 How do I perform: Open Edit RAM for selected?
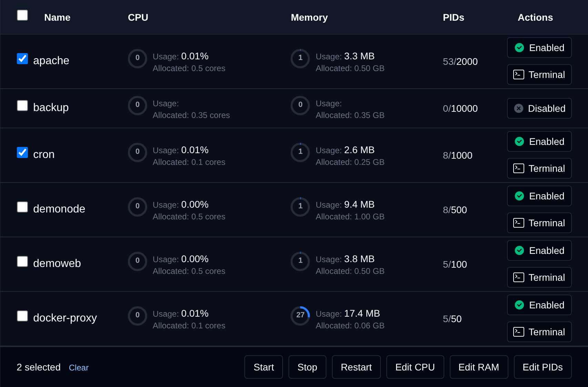479,367
